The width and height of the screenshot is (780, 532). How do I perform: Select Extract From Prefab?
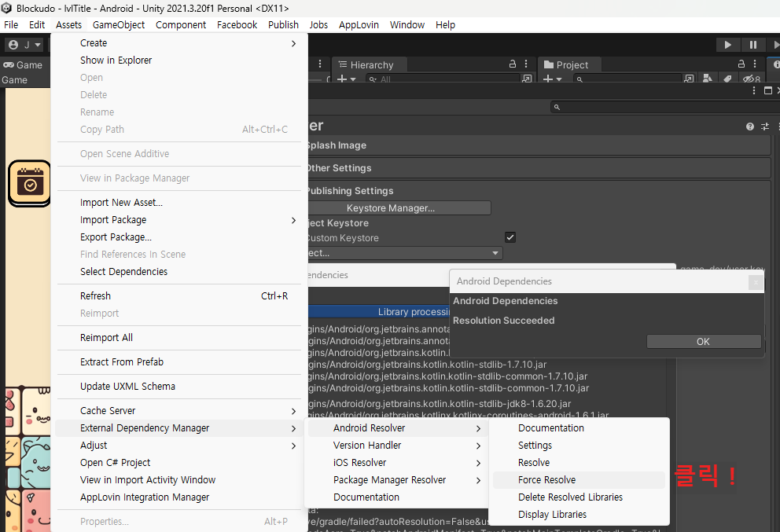pyautogui.click(x=179, y=362)
